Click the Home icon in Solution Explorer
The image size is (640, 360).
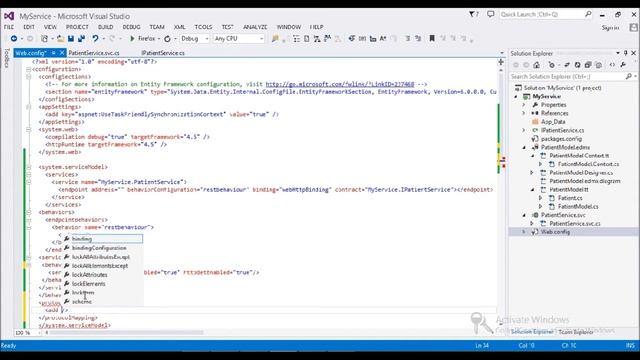point(536,65)
